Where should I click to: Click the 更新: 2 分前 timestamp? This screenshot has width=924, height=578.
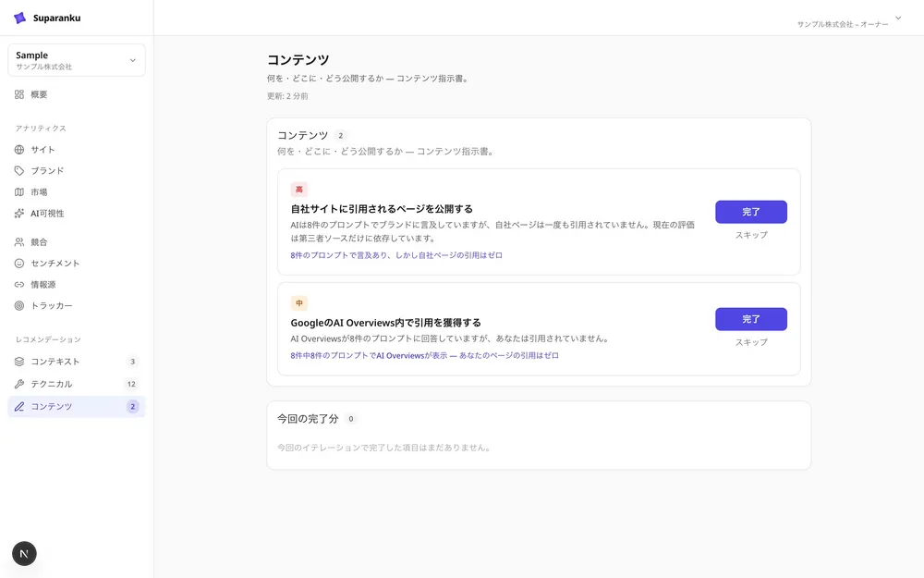pyautogui.click(x=287, y=96)
